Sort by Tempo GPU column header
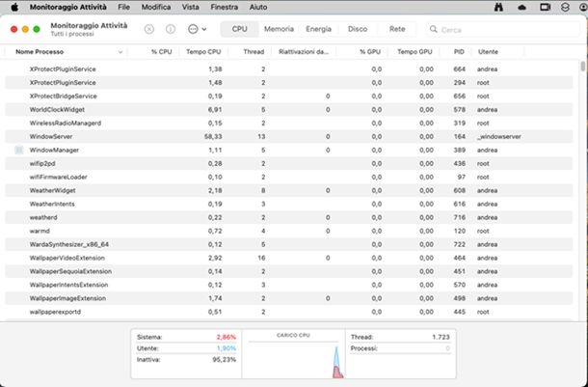This screenshot has width=588, height=387. [414, 52]
